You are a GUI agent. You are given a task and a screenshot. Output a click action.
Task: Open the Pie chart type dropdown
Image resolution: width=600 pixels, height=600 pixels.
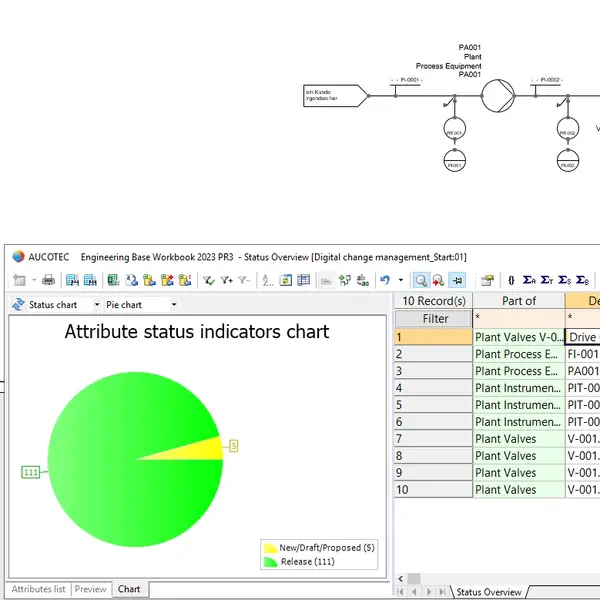tap(173, 305)
